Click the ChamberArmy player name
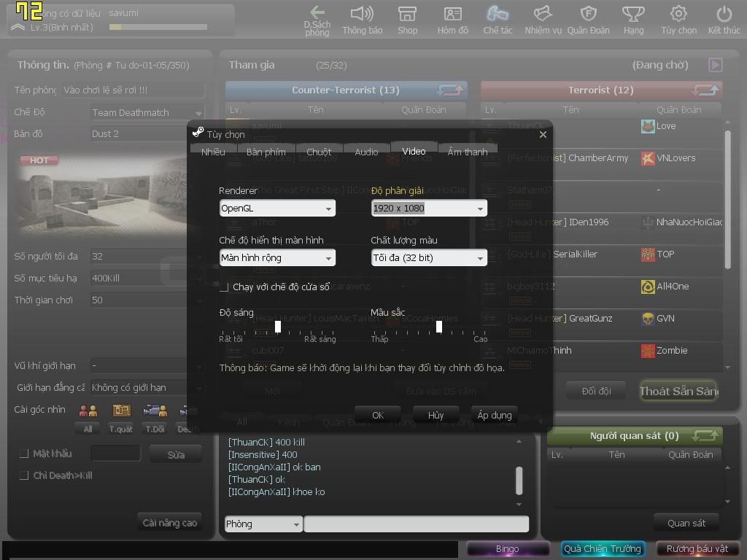The height and width of the screenshot is (560, 747). (x=598, y=158)
